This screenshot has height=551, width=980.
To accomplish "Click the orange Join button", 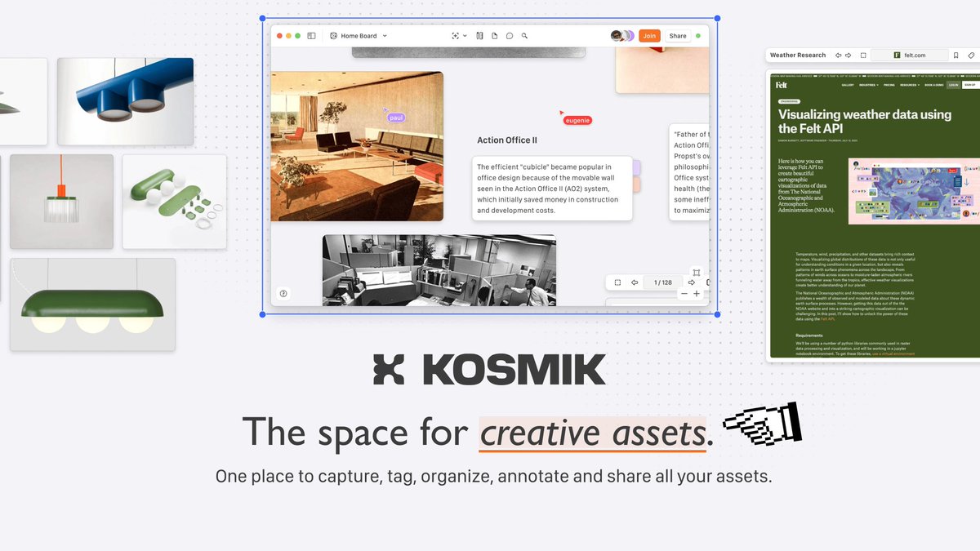I will coord(648,35).
